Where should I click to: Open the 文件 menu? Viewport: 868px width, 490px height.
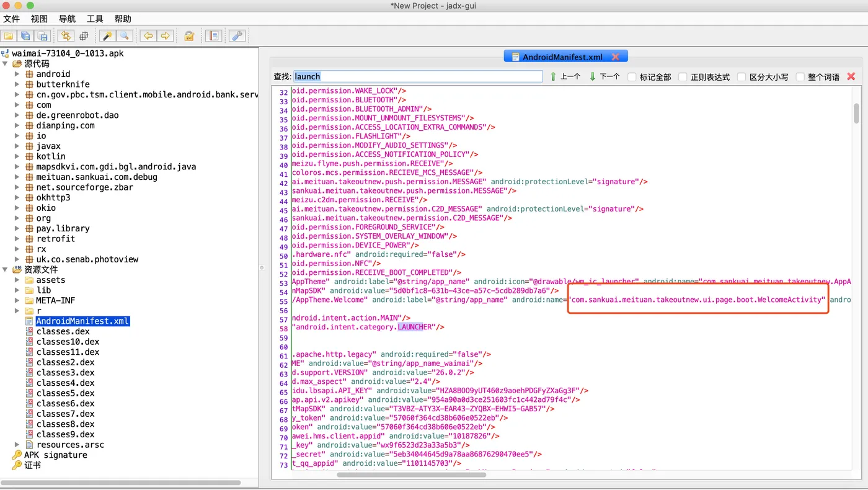tap(12, 19)
